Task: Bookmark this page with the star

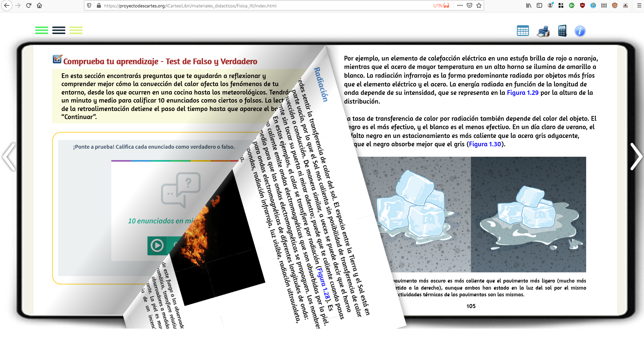Action: point(479,5)
